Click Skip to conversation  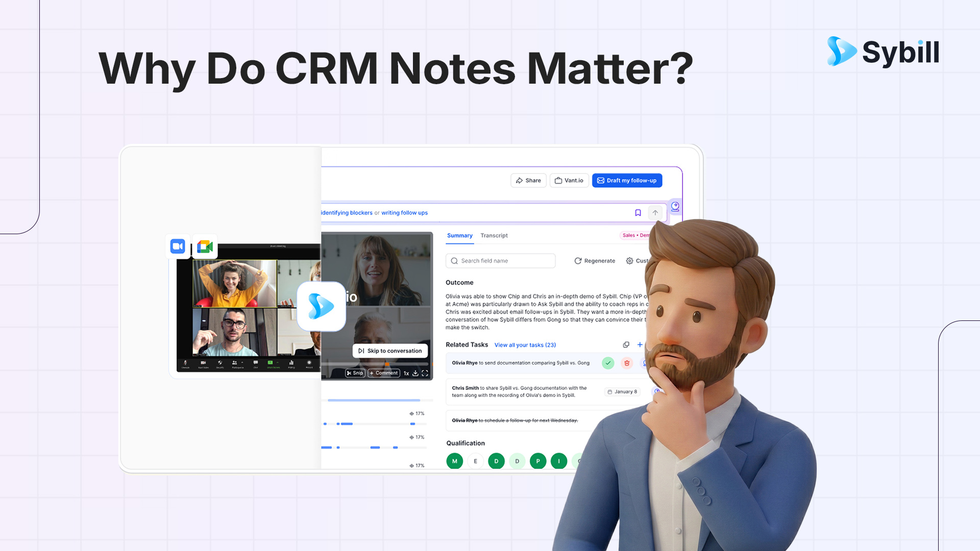pos(390,351)
